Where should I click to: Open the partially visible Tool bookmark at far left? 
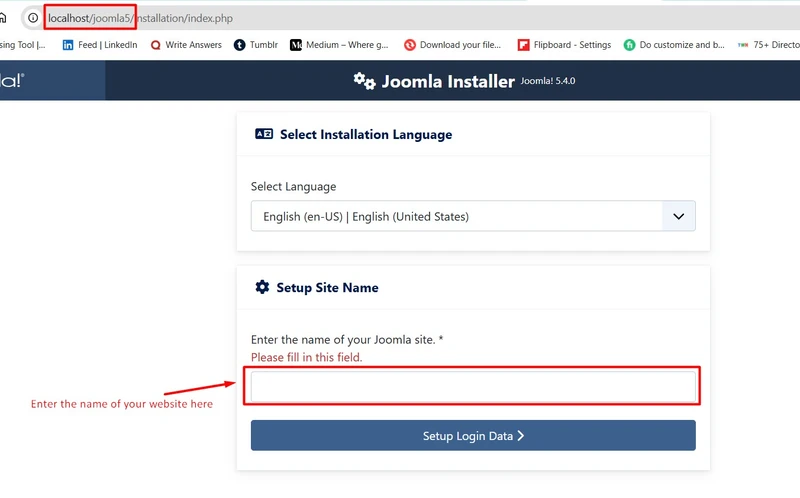click(22, 45)
